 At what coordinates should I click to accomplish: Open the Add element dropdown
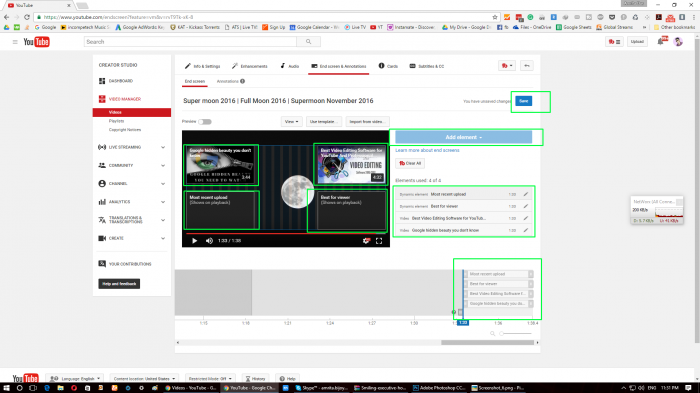[463, 137]
